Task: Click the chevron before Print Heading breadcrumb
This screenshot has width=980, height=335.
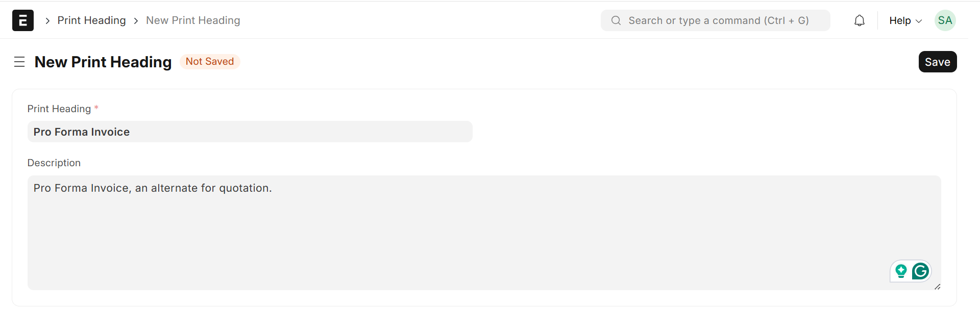Action: 47,20
